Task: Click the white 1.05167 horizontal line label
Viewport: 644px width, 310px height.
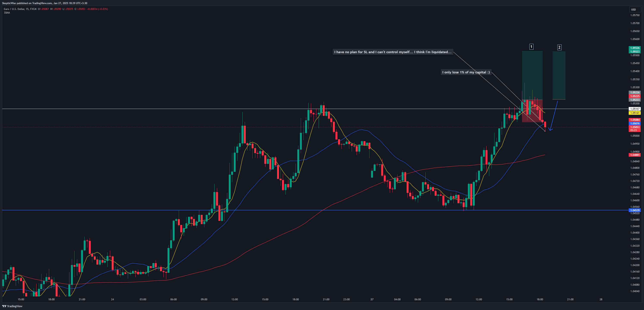Action: (635, 109)
